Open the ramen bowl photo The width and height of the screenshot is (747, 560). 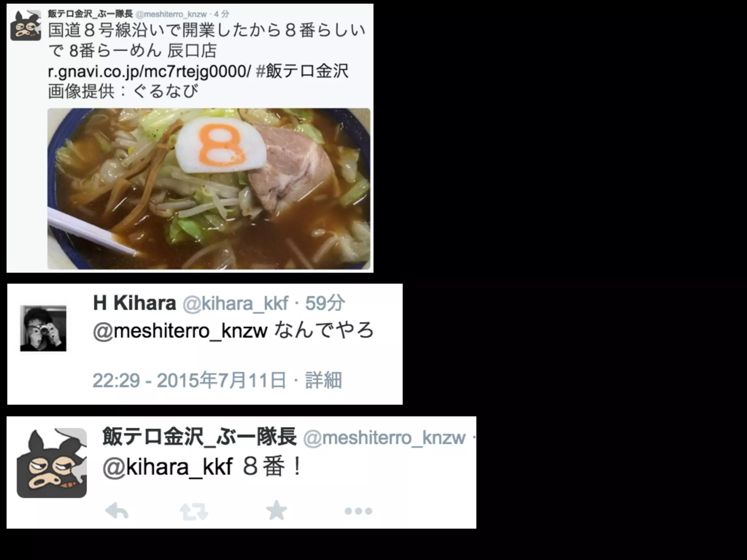(209, 189)
